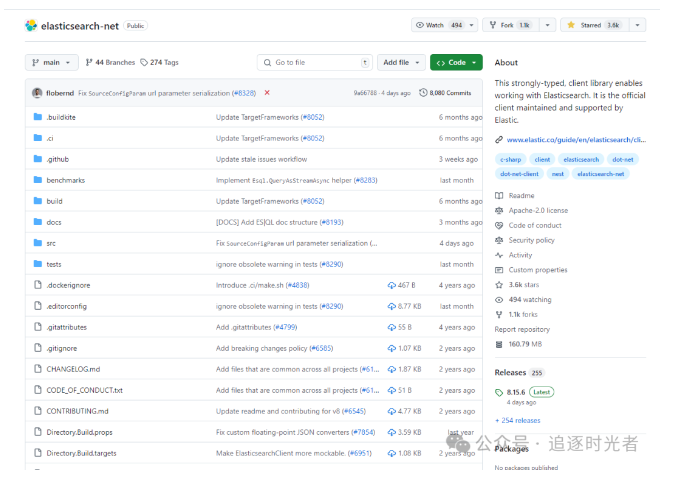Open the Watch notifications dropdown
This screenshot has height=481, width=689.
pos(445,25)
